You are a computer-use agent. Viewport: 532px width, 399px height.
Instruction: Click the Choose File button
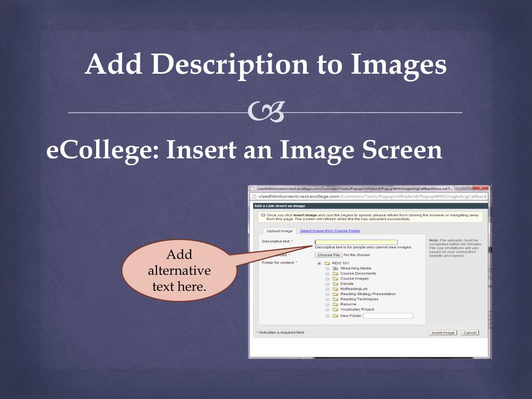(328, 255)
